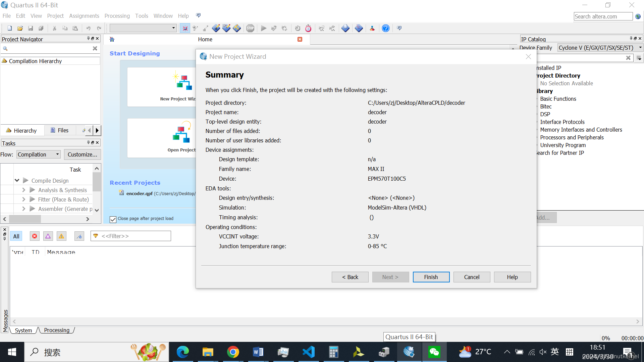Click the Save toolbar icon
The height and width of the screenshot is (362, 644).
click(31, 28)
